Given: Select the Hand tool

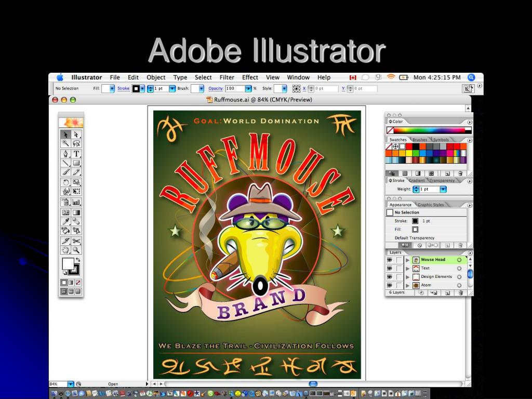Looking at the screenshot, I should point(66,250).
